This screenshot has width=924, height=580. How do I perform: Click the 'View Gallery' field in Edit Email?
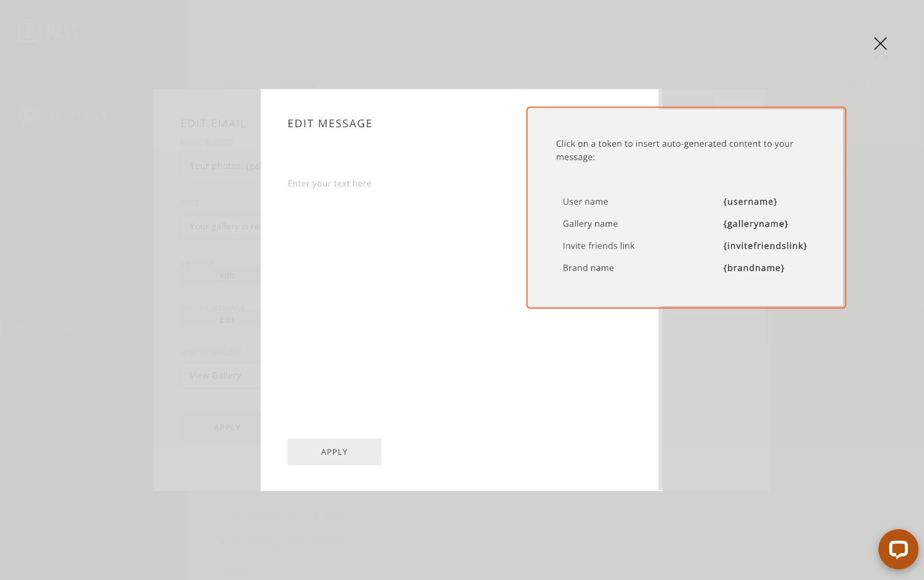coord(221,375)
